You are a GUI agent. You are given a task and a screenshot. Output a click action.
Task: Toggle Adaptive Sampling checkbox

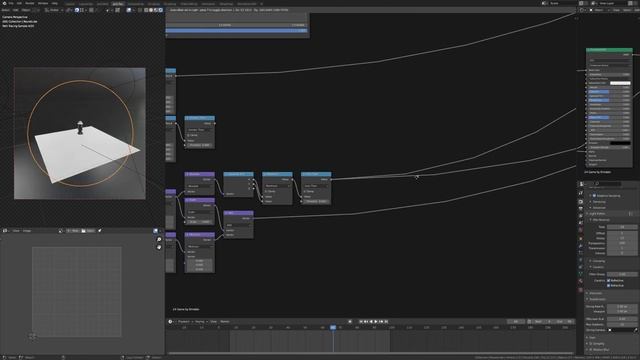[594, 196]
